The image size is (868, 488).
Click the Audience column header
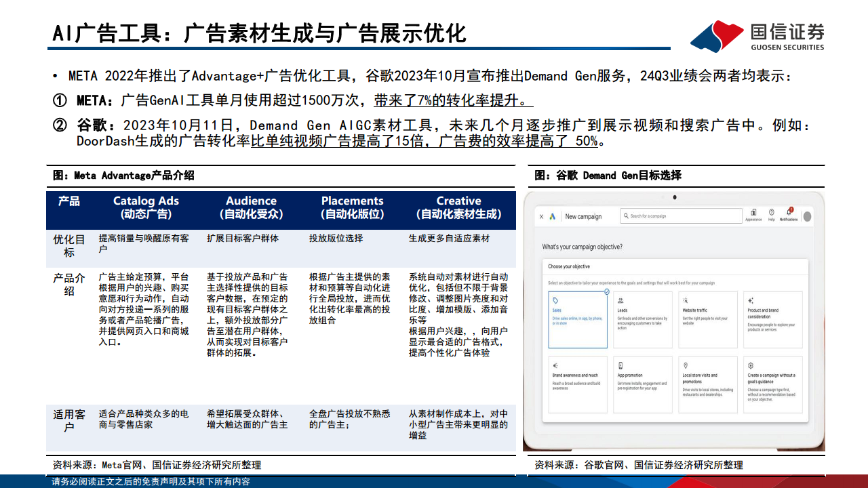pyautogui.click(x=251, y=207)
